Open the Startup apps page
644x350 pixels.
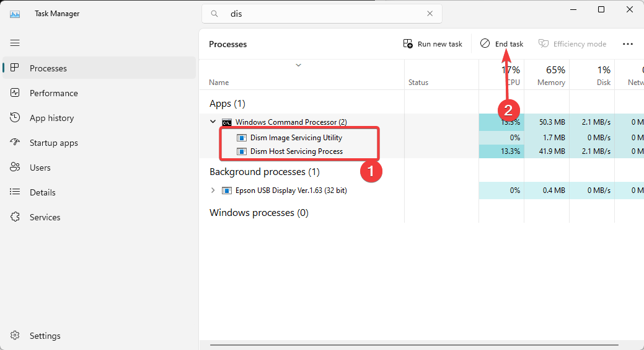point(99,143)
